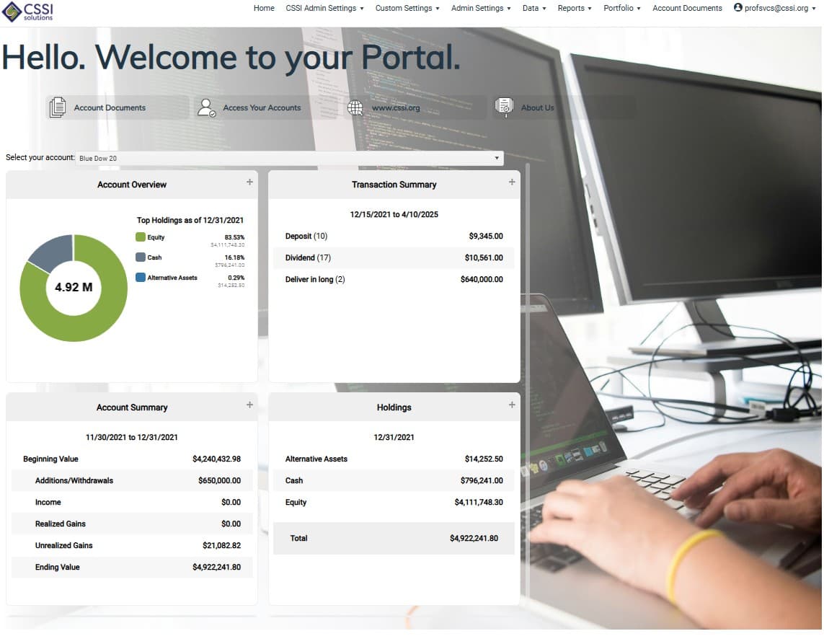Expand the Account Summary panel

coord(249,405)
